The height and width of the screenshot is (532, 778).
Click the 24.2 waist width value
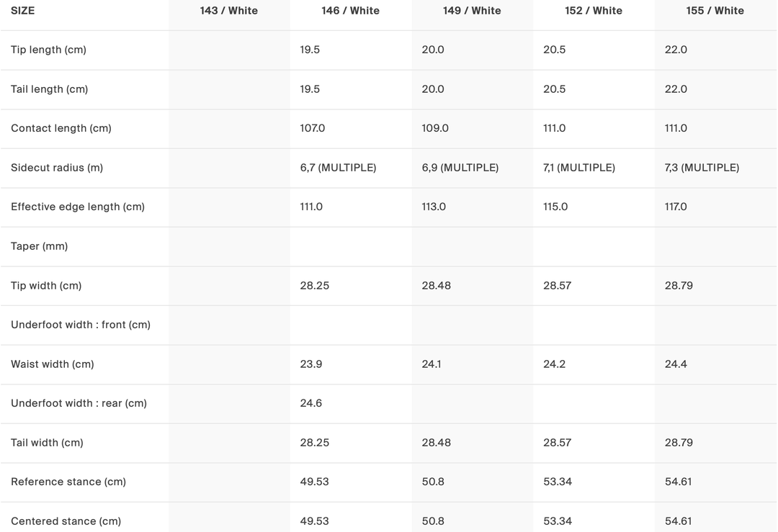(x=555, y=364)
